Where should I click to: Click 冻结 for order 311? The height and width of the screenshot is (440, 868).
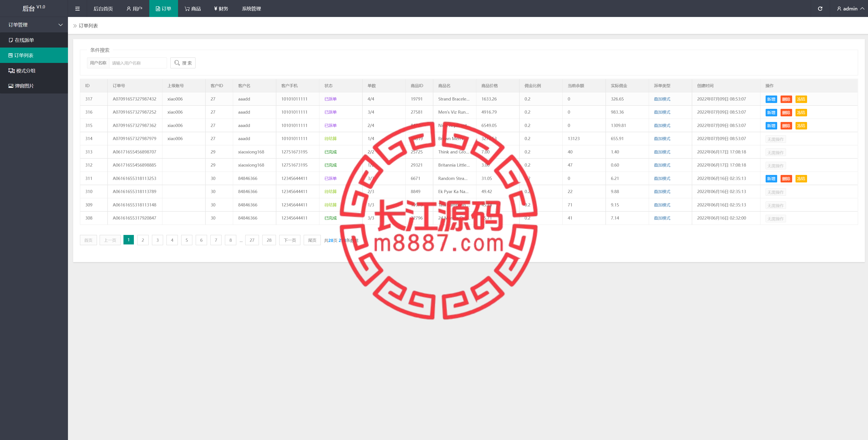[801, 179]
